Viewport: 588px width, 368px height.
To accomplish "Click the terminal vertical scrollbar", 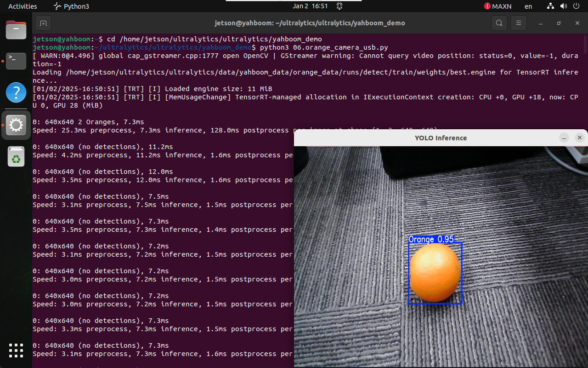I will tap(585, 46).
